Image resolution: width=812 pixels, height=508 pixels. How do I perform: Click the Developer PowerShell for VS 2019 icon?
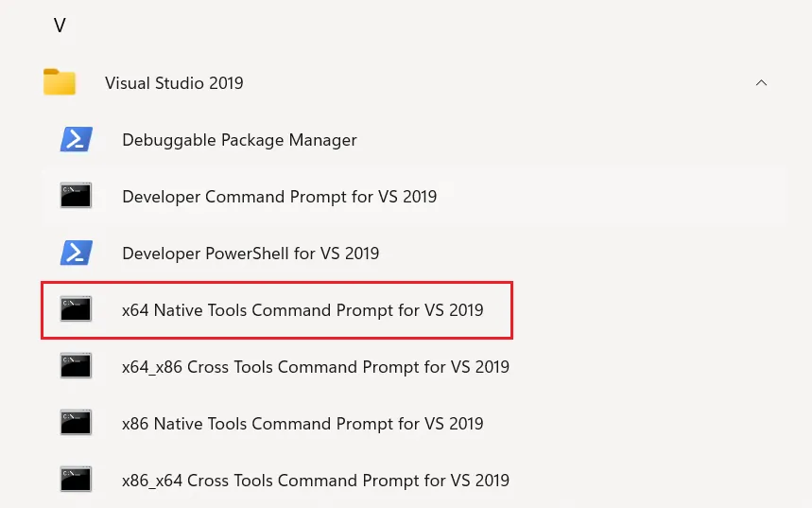click(77, 253)
